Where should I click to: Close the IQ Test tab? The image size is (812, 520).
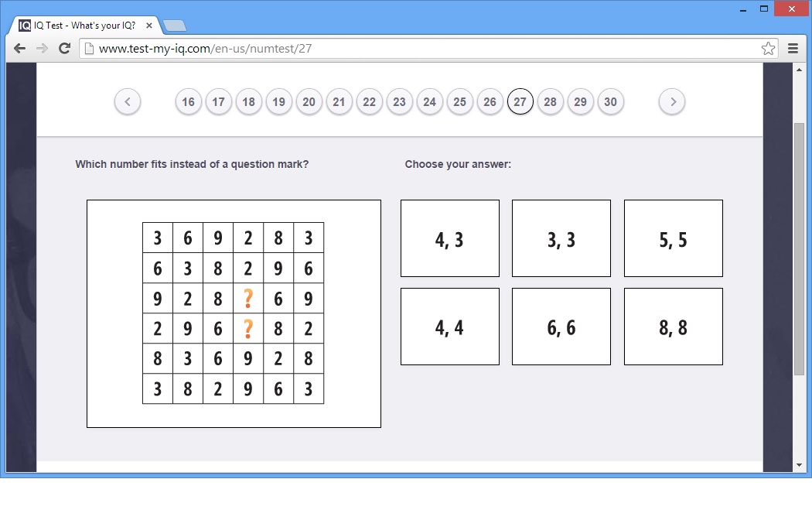pyautogui.click(x=149, y=26)
